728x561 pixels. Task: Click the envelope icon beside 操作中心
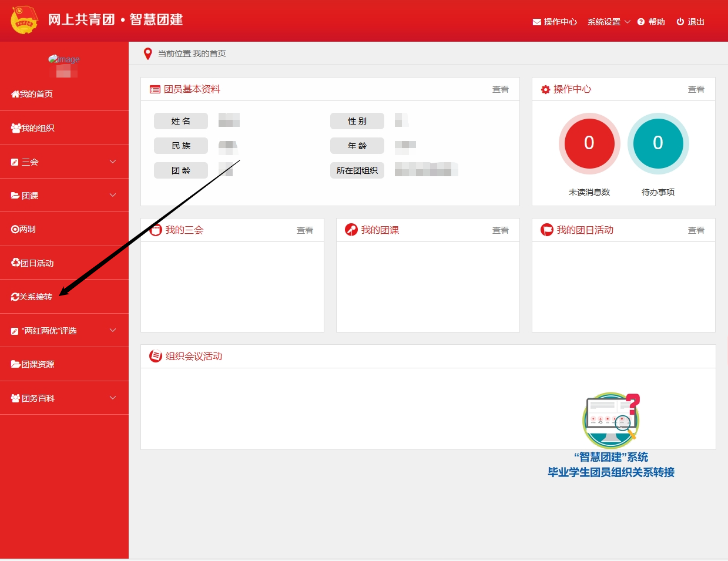536,22
